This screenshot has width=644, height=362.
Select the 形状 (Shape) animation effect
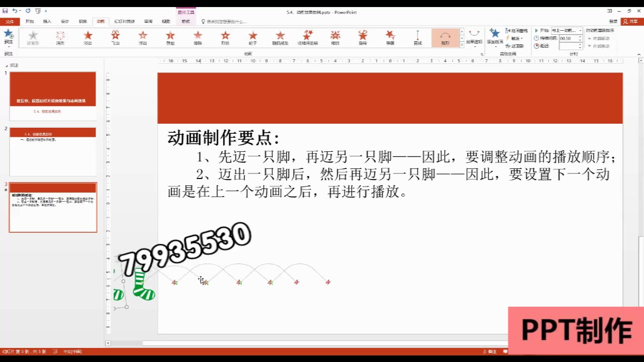[x=225, y=38]
